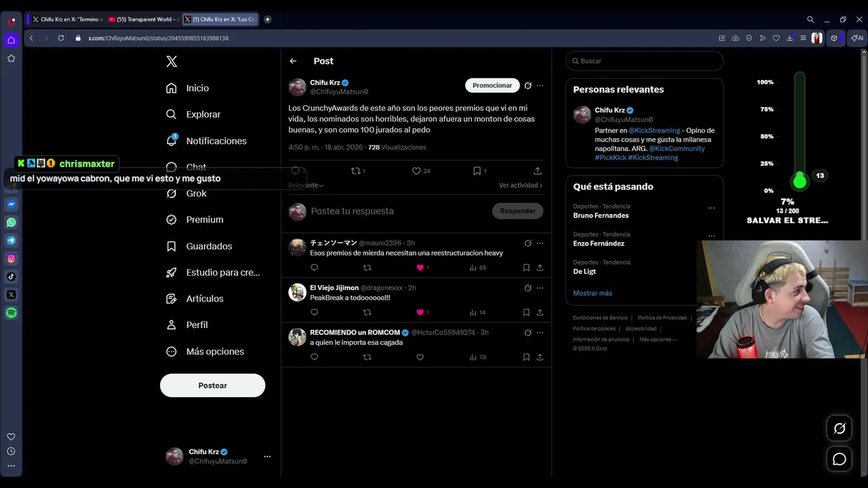Click the Promocionar button
Screen dimensions: 868x488
click(x=492, y=85)
